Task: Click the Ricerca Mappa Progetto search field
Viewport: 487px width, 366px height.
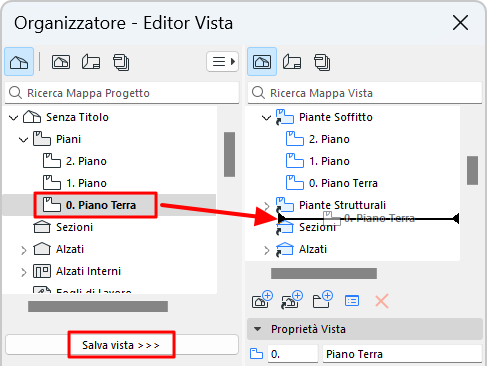Action: pos(122,93)
